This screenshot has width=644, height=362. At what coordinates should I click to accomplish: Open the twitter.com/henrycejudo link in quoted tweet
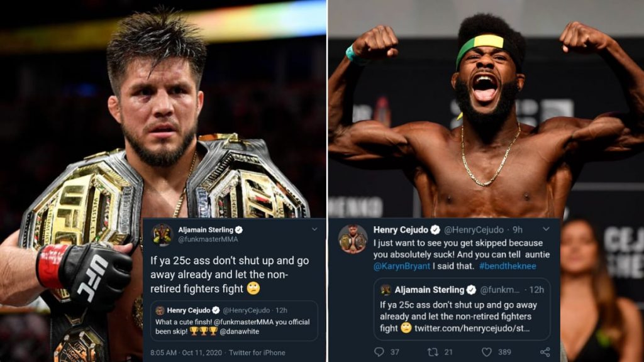click(472, 328)
